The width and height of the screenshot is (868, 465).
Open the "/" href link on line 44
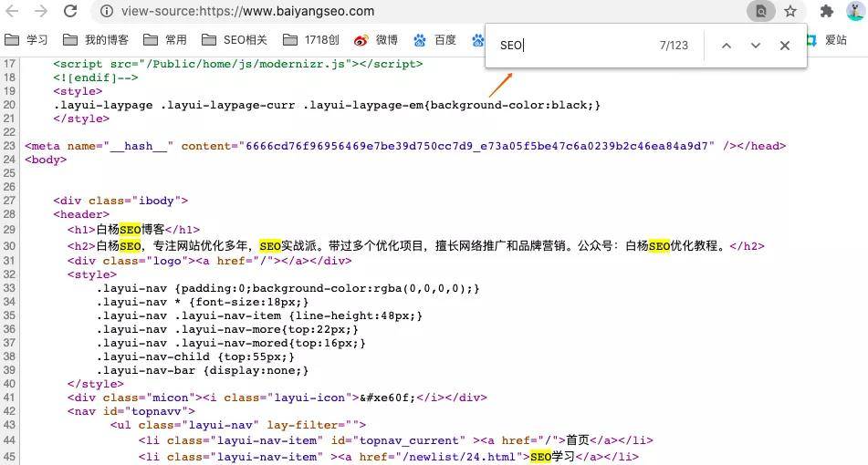pos(550,440)
